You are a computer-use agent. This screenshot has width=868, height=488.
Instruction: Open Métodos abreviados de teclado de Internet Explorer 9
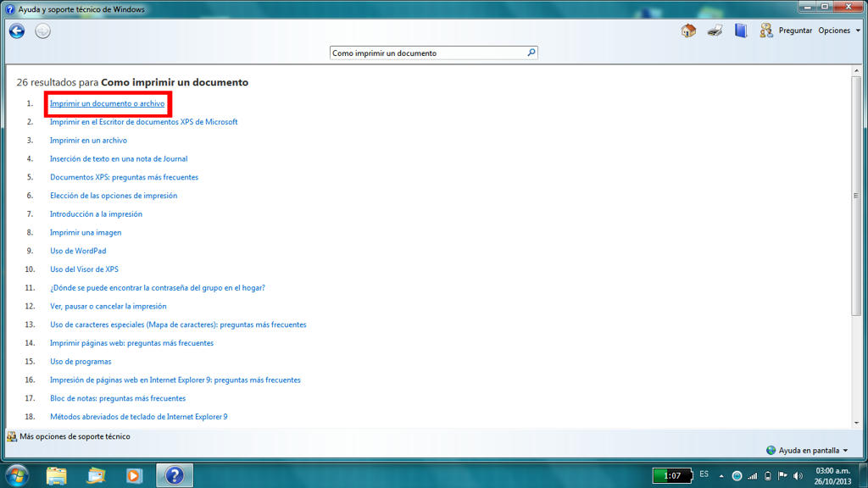(x=138, y=417)
